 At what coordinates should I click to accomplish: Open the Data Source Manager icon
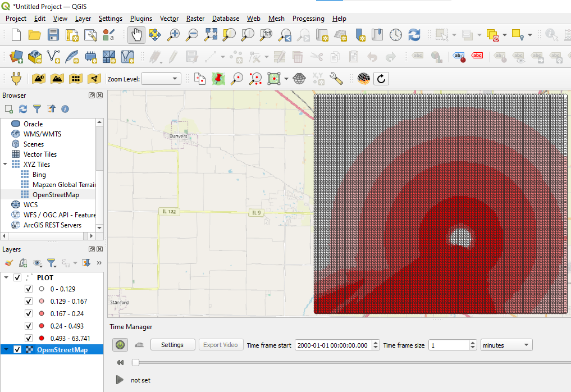coord(16,57)
